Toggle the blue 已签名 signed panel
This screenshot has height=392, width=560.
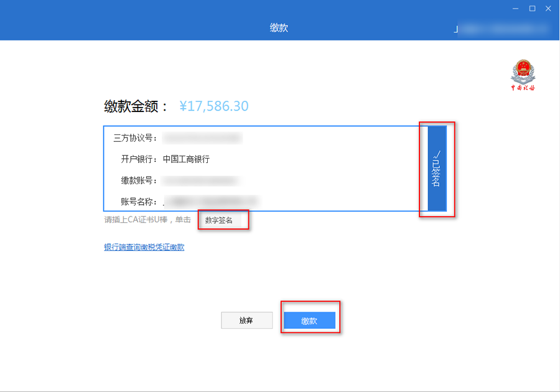pos(437,169)
